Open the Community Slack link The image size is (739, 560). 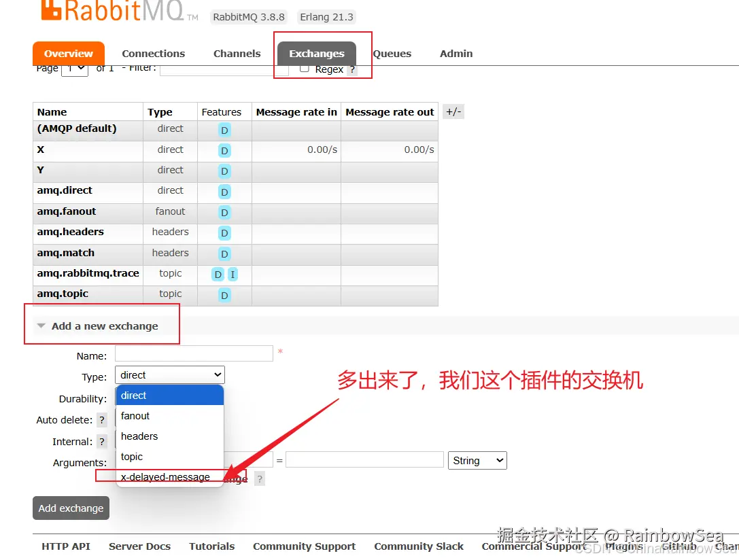click(419, 546)
